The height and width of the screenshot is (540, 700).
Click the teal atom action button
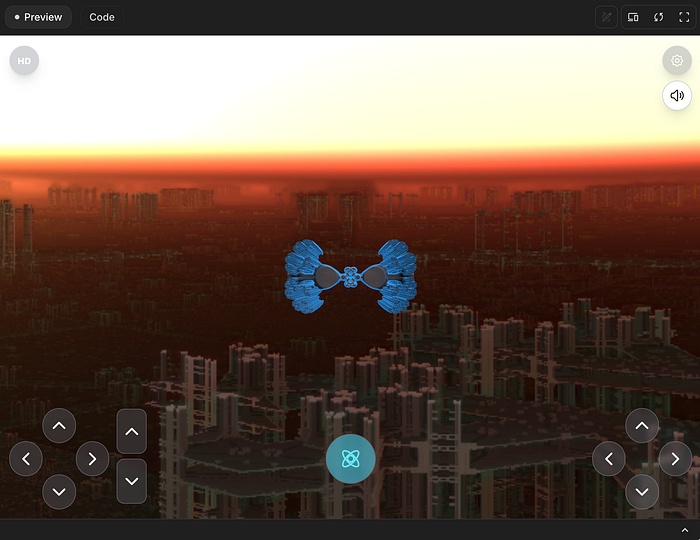click(x=350, y=459)
